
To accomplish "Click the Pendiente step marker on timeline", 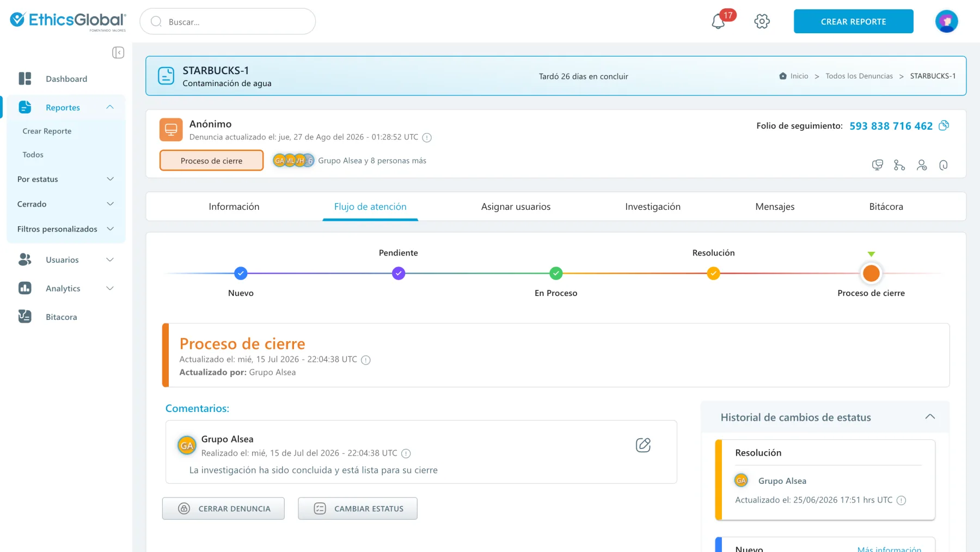I will coord(399,273).
